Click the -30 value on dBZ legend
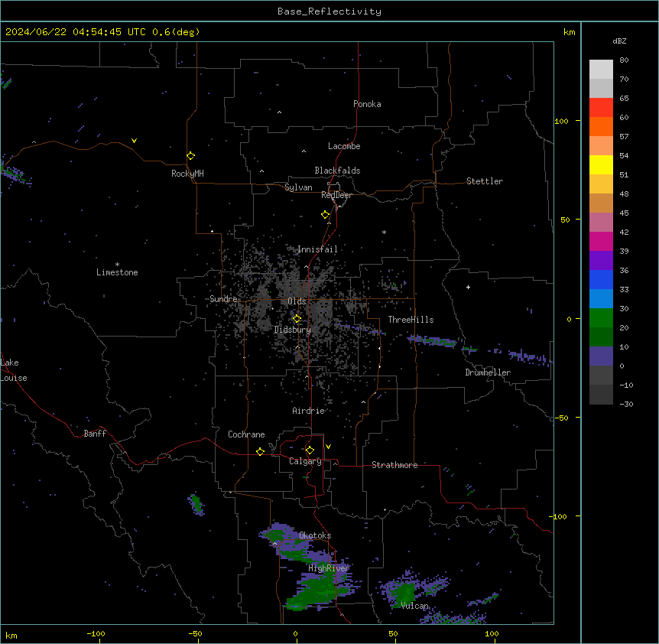The width and height of the screenshot is (659, 644). click(x=626, y=404)
